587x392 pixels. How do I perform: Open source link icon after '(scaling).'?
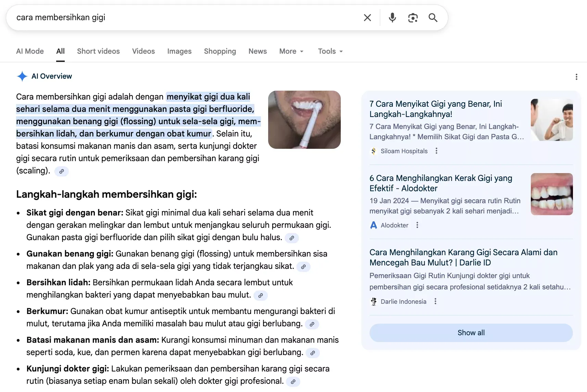coord(62,171)
